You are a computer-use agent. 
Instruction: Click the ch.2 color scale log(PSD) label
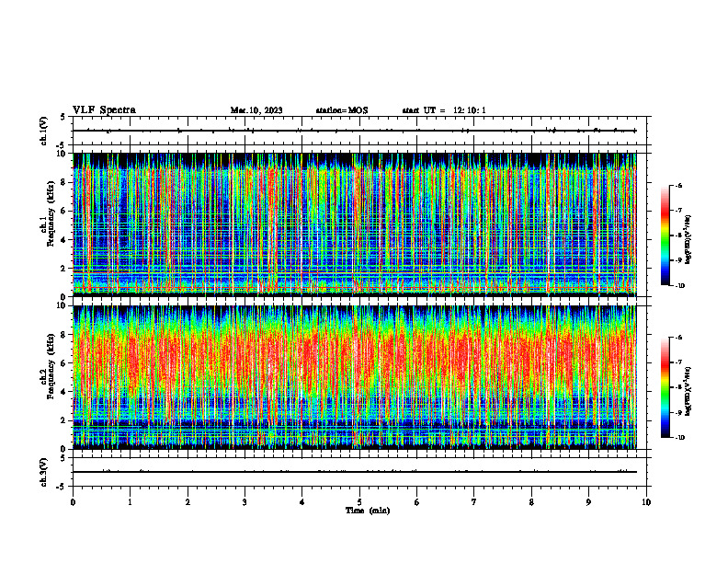(x=688, y=392)
